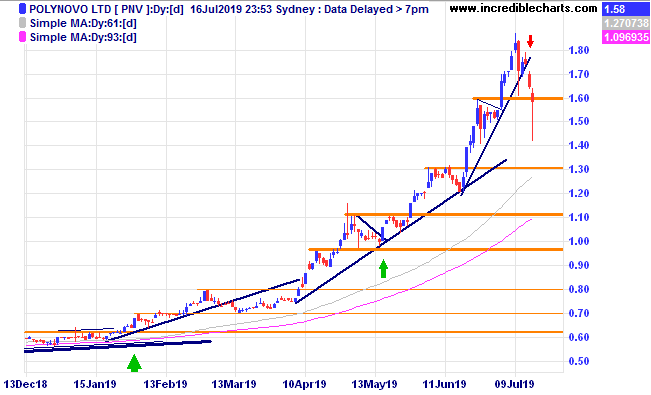Screen dimensions: 651x395
Task: Click the 1.70 price axis label
Action: pyautogui.click(x=579, y=74)
